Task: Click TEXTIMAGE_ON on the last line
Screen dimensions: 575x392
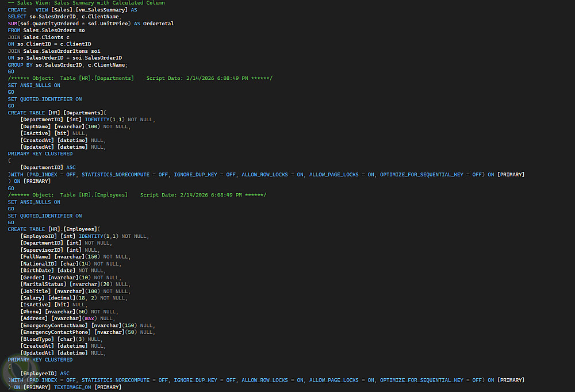Action: tap(72, 387)
